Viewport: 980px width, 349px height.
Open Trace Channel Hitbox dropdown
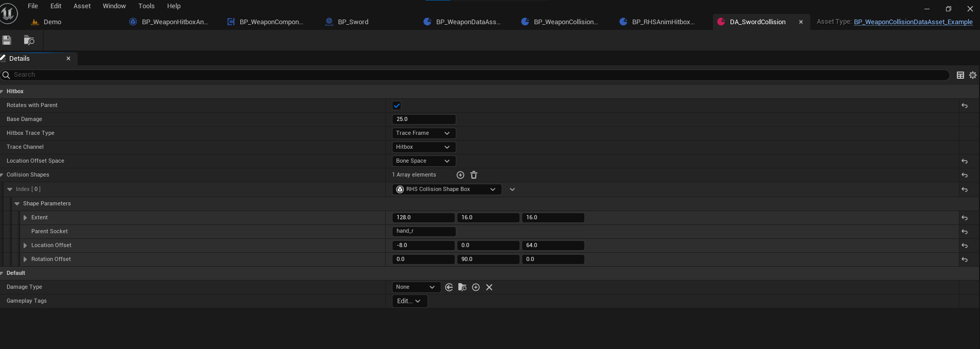click(x=424, y=147)
